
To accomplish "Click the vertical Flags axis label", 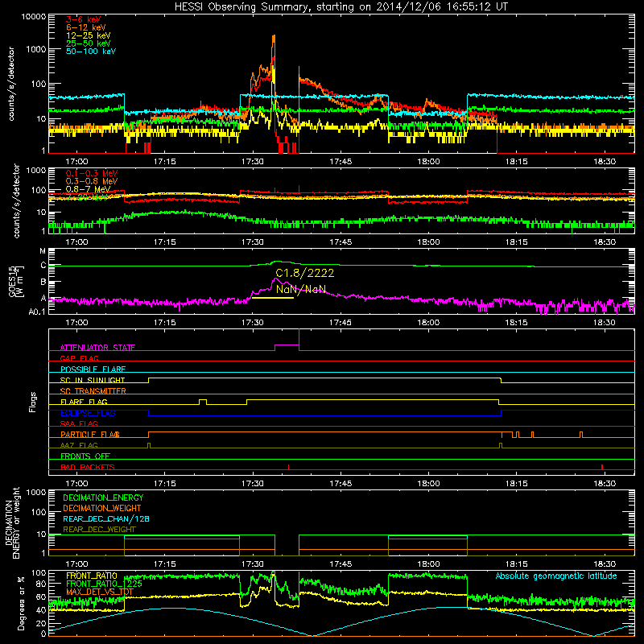I will click(x=33, y=402).
